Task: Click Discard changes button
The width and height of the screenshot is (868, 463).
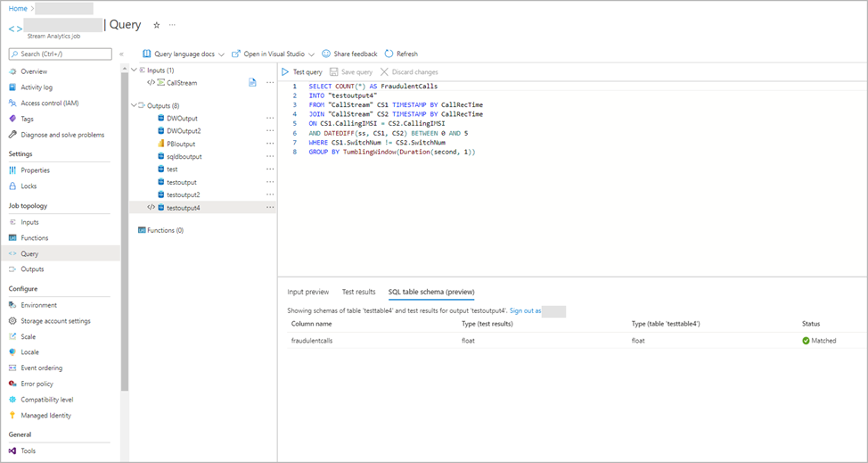Action: [x=409, y=72]
